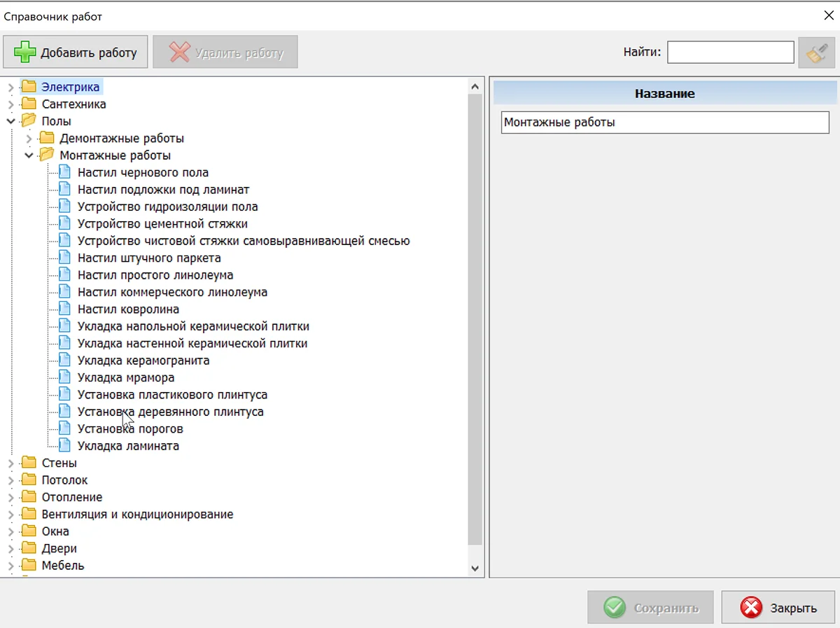Viewport: 840px width, 628px height.
Task: Click the Добавить работу button
Action: click(76, 53)
